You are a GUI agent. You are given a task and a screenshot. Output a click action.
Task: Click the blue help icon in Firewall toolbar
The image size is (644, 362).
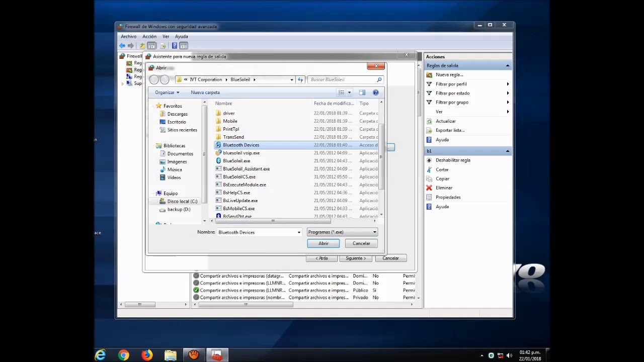pyautogui.click(x=175, y=46)
